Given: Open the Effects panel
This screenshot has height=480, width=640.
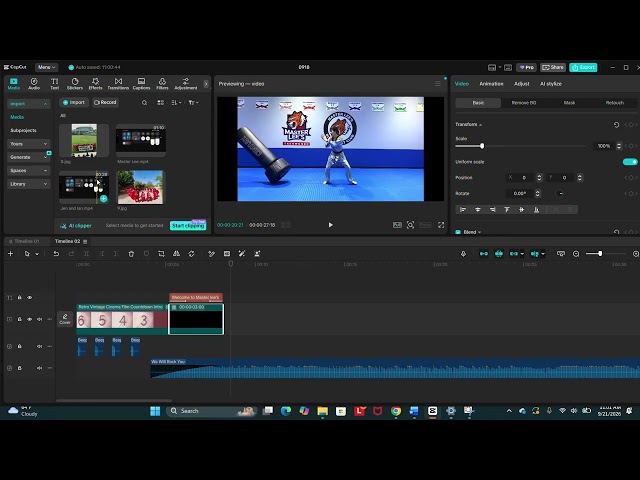Looking at the screenshot, I should (96, 84).
